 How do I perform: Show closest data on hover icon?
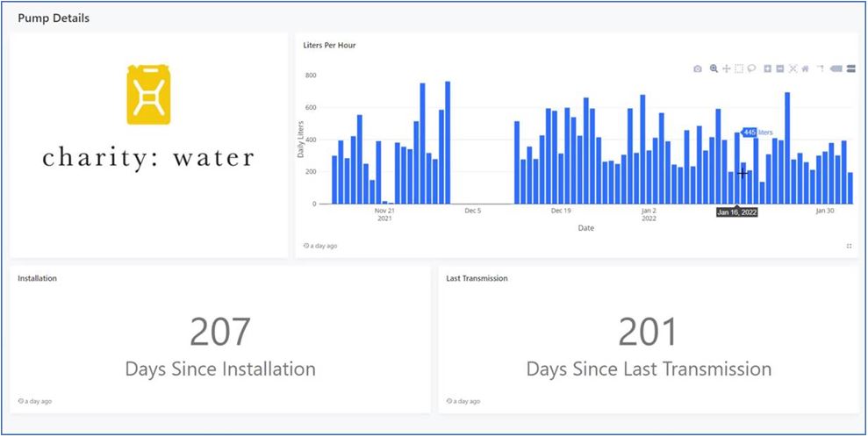tap(836, 68)
